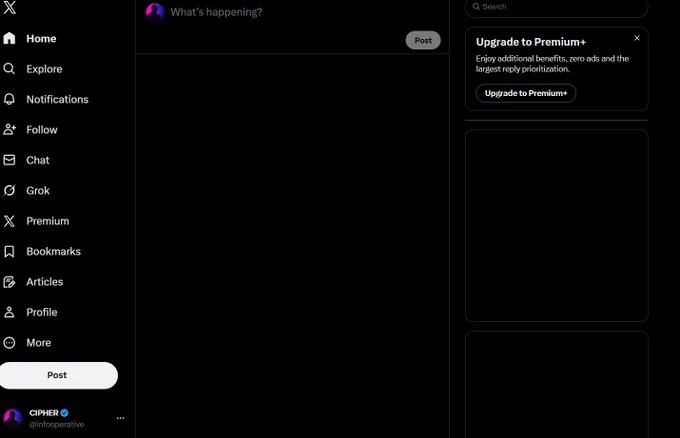This screenshot has height=438, width=680.
Task: Click the Articles icon
Action: pos(9,282)
